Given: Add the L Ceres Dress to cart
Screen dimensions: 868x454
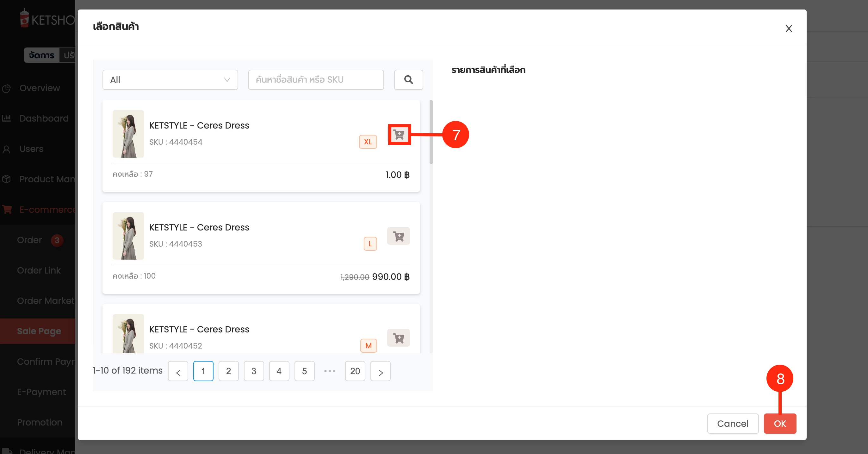Looking at the screenshot, I should (x=398, y=236).
